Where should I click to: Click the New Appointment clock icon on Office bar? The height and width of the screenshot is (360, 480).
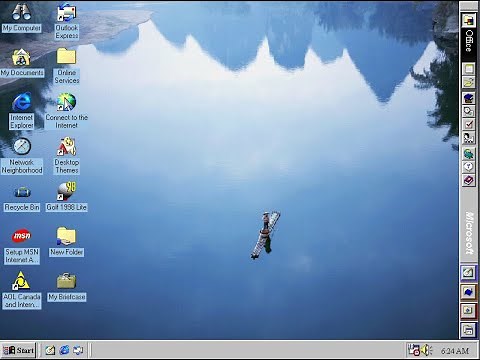point(469,111)
